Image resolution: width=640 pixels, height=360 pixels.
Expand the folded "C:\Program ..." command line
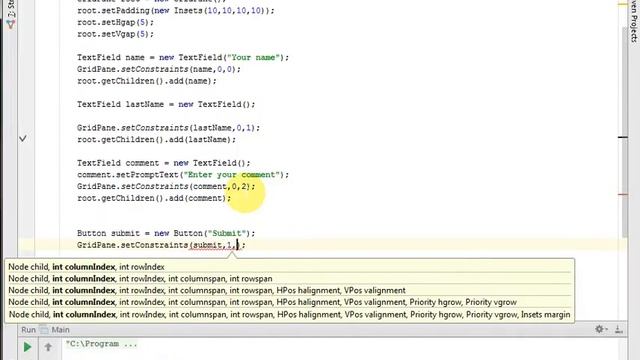tap(102, 344)
